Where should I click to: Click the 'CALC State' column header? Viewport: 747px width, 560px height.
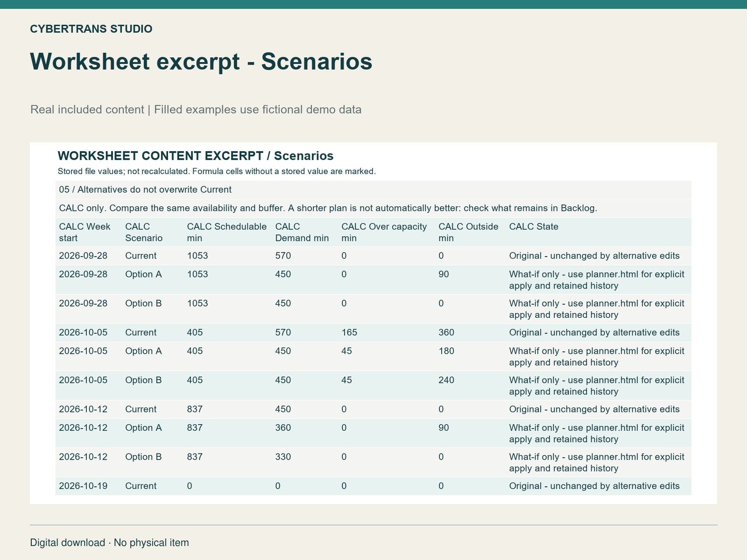(x=534, y=227)
